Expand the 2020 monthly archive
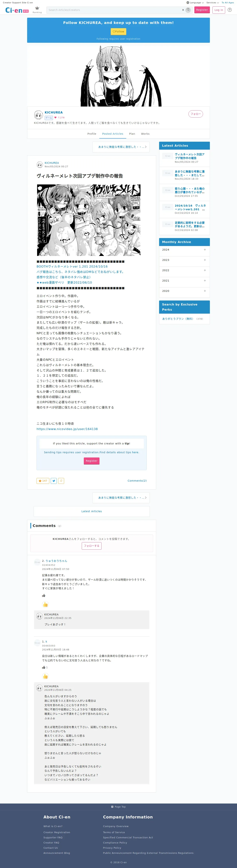 click(184, 291)
